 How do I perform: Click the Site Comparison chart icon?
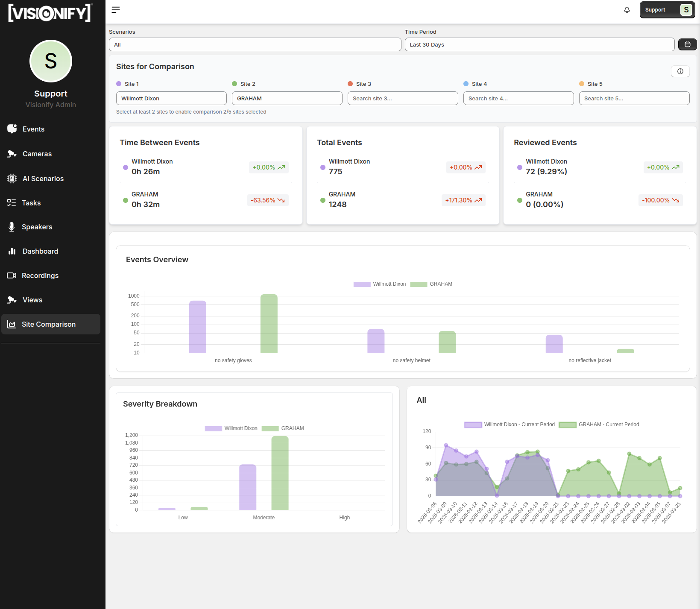[x=12, y=324]
